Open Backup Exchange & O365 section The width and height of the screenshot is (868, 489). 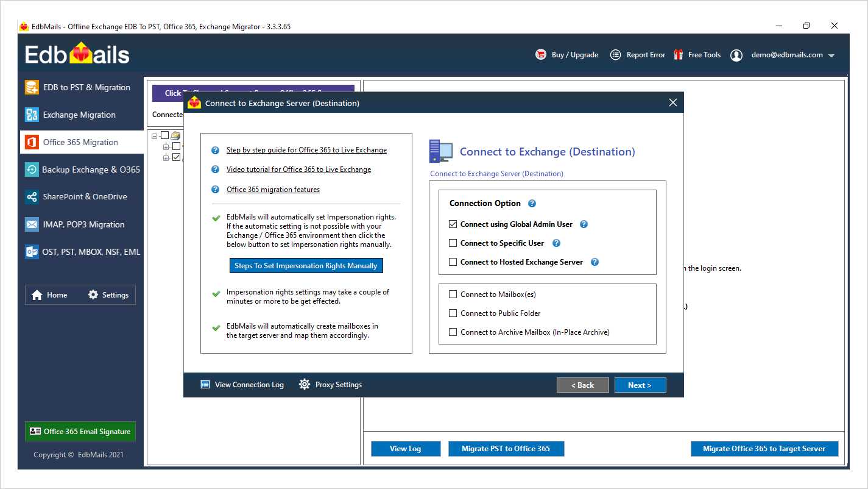point(82,170)
